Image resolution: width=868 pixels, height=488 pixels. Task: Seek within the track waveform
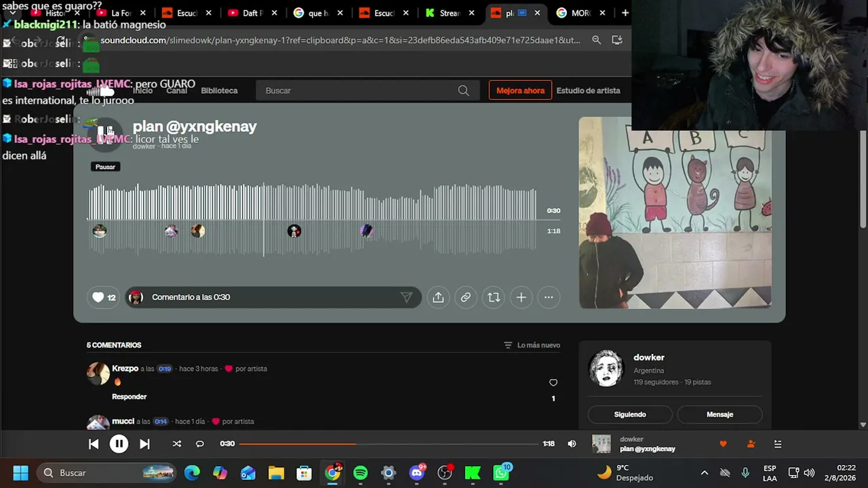tap(312, 220)
